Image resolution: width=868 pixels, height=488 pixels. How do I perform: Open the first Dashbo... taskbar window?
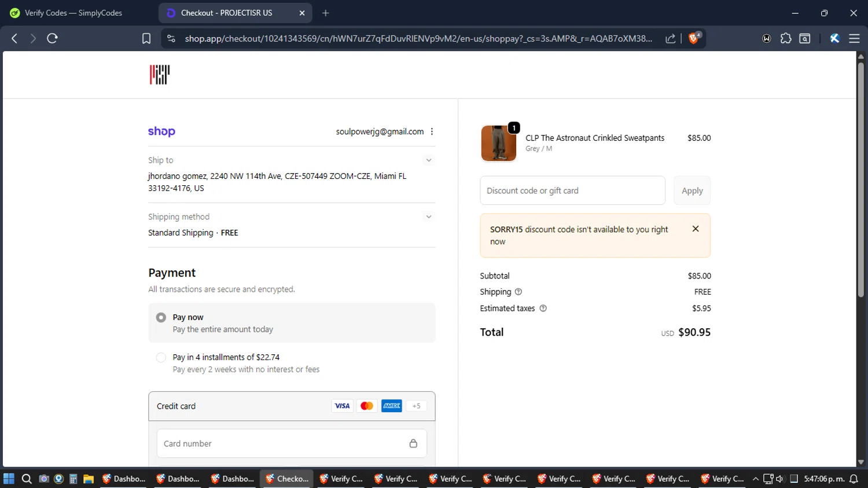(123, 479)
